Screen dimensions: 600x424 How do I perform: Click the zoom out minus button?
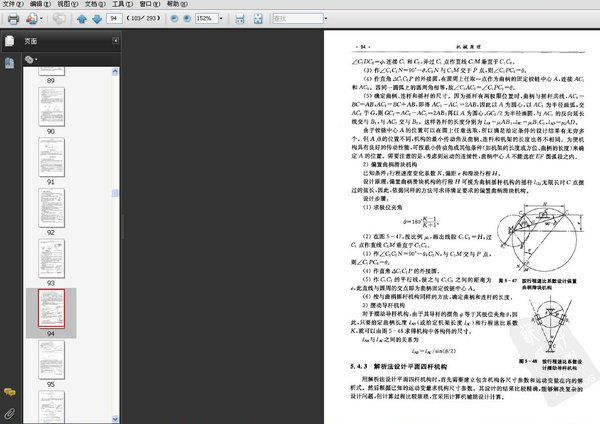174,18
